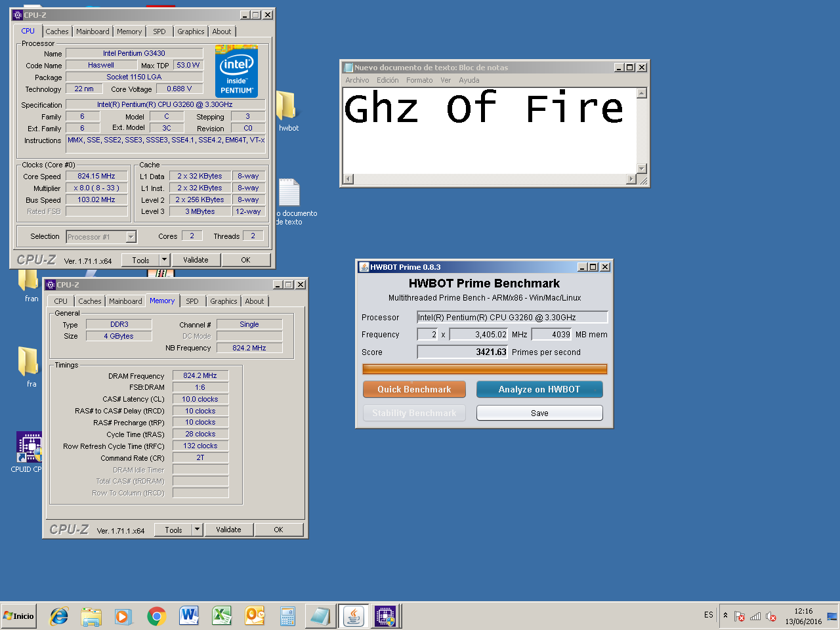Open Archivo menu in Notepad
This screenshot has height=630, width=840.
tap(357, 80)
